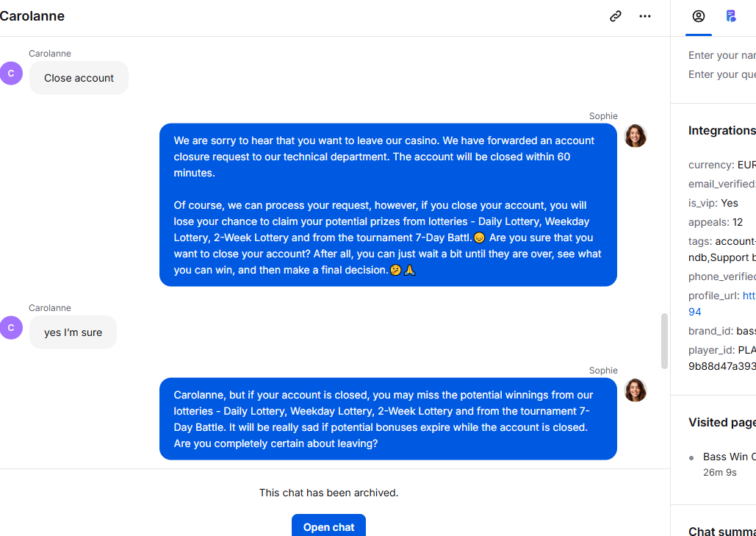Copy chat link using chain icon
Screen dimensions: 756x536
(x=615, y=16)
